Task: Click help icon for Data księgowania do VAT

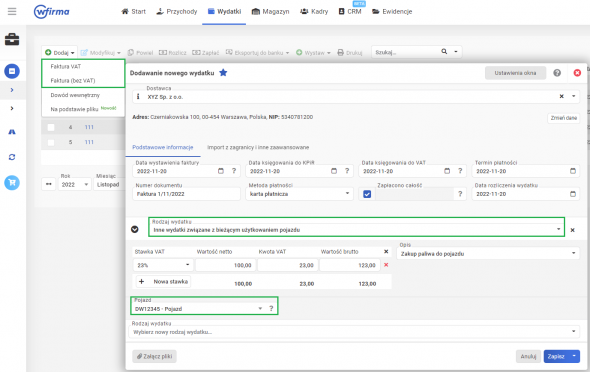Action: (x=460, y=171)
